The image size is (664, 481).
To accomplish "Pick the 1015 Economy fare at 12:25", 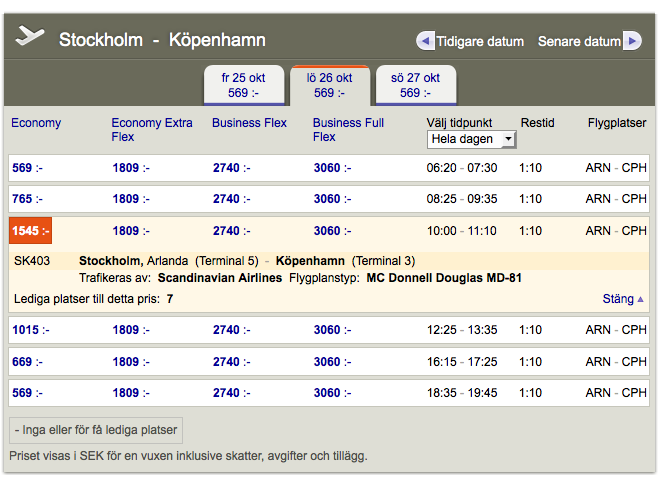I will [x=30, y=330].
